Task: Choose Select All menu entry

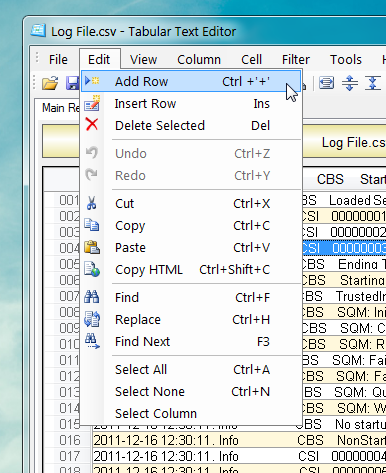Action: 191,370
